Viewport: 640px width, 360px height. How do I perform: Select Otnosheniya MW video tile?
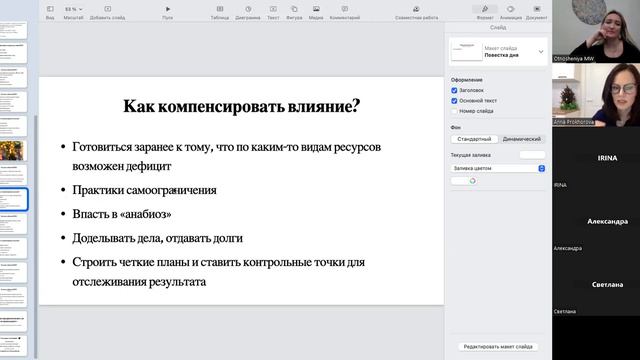pos(596,31)
